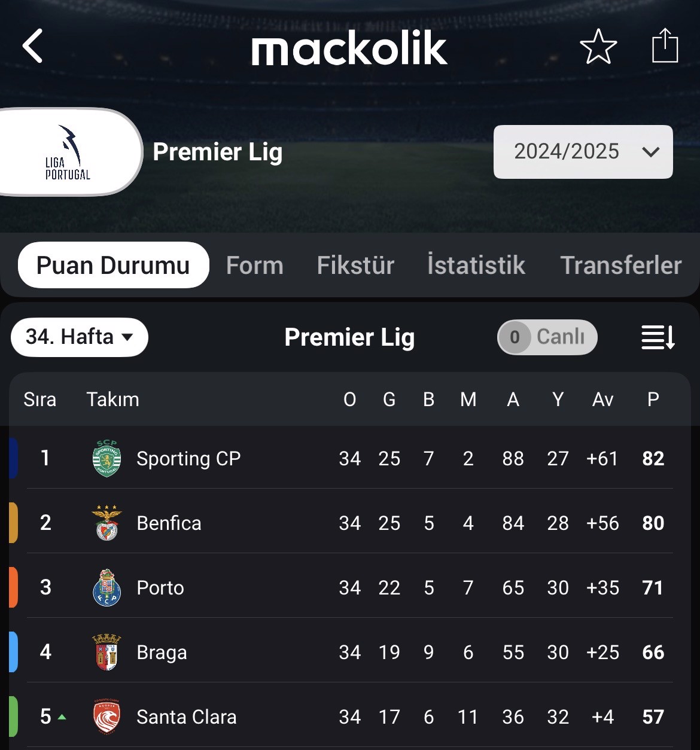Open the share icon
Image resolution: width=700 pixels, height=750 pixels.
point(665,45)
